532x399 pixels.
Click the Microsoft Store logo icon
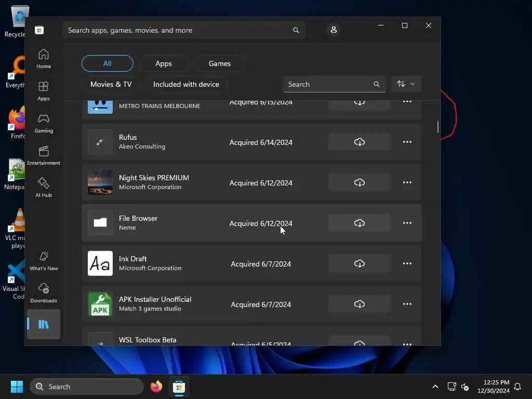coord(39,30)
